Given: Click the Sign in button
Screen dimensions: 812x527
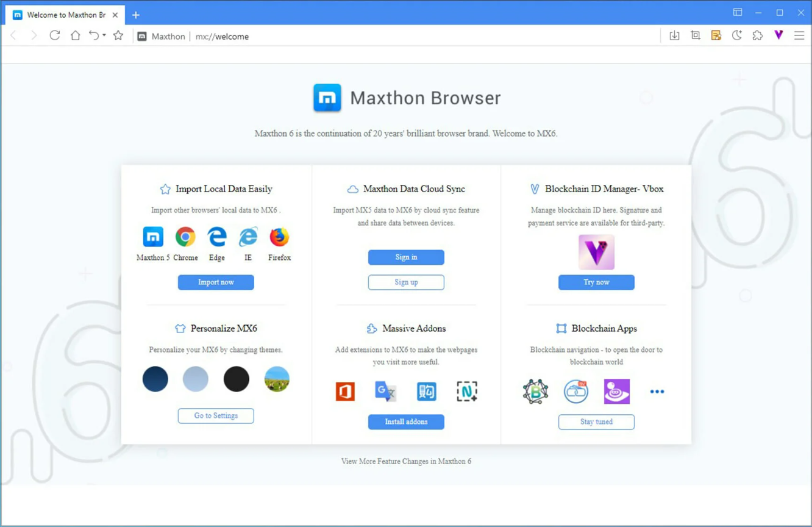Looking at the screenshot, I should click(406, 257).
